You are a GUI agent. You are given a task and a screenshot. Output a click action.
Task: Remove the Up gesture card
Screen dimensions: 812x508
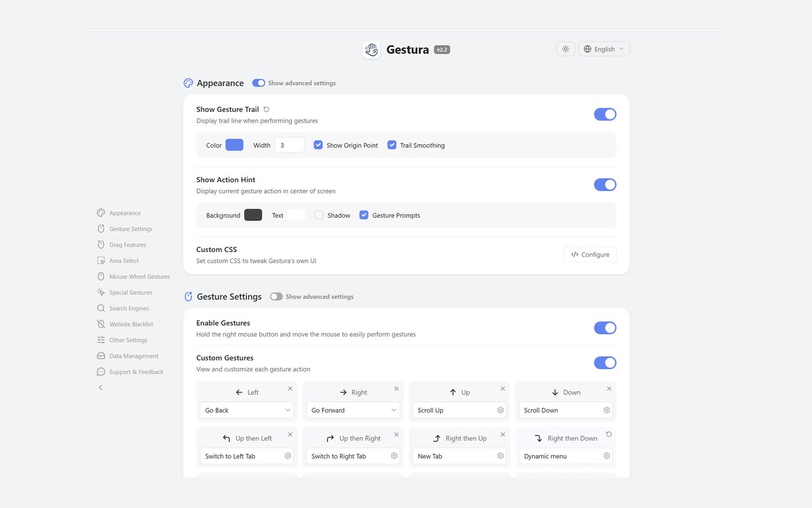(503, 389)
